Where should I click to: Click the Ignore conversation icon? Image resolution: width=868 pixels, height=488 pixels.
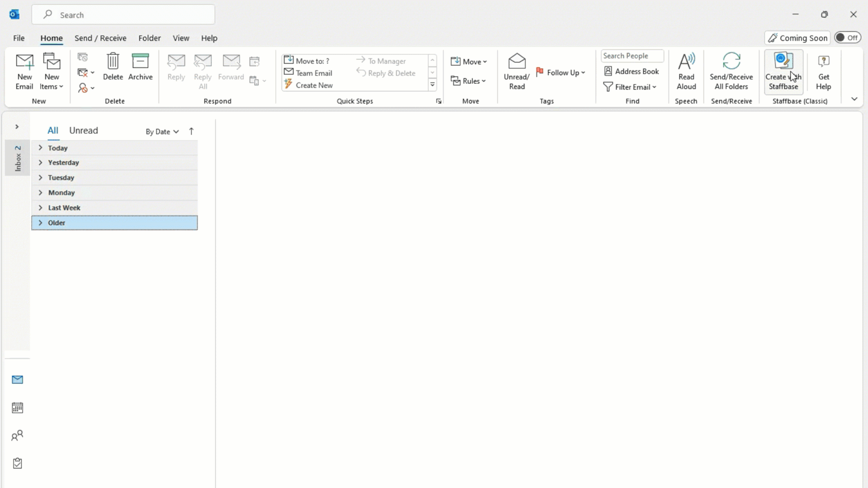83,57
